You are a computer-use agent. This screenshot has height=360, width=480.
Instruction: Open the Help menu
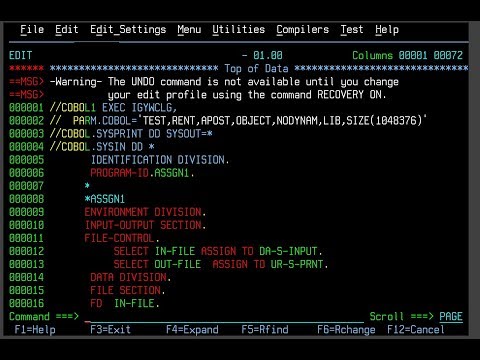(387, 30)
